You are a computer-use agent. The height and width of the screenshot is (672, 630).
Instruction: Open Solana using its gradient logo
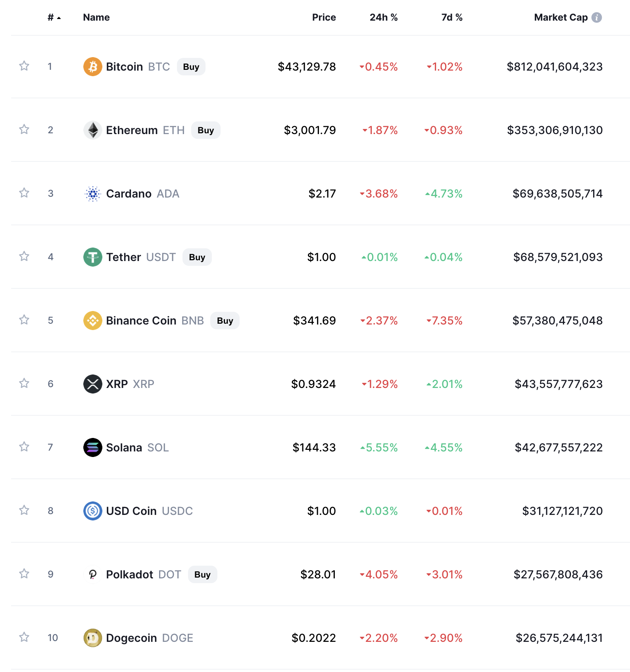92,447
